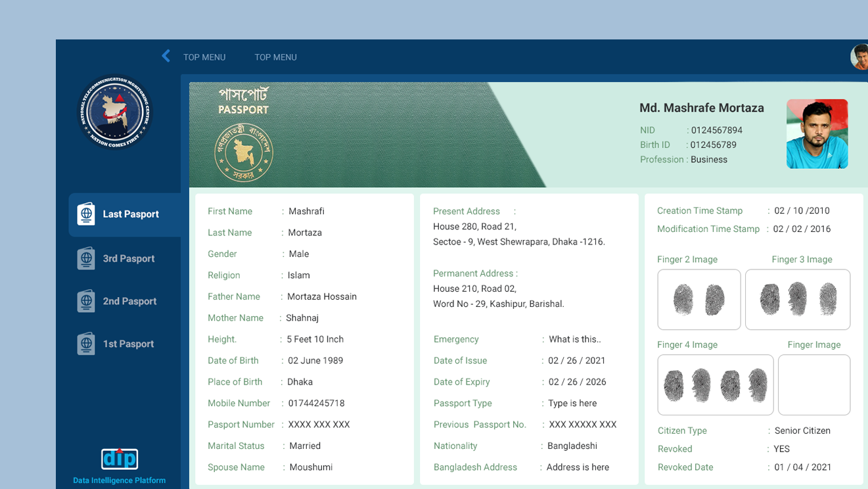Click the back chevron arrow in top bar
This screenshot has width=868, height=489.
point(166,57)
